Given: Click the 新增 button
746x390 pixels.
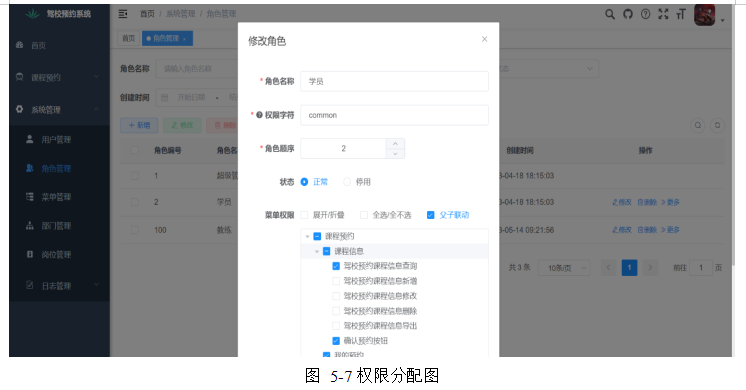Looking at the screenshot, I should (139, 125).
